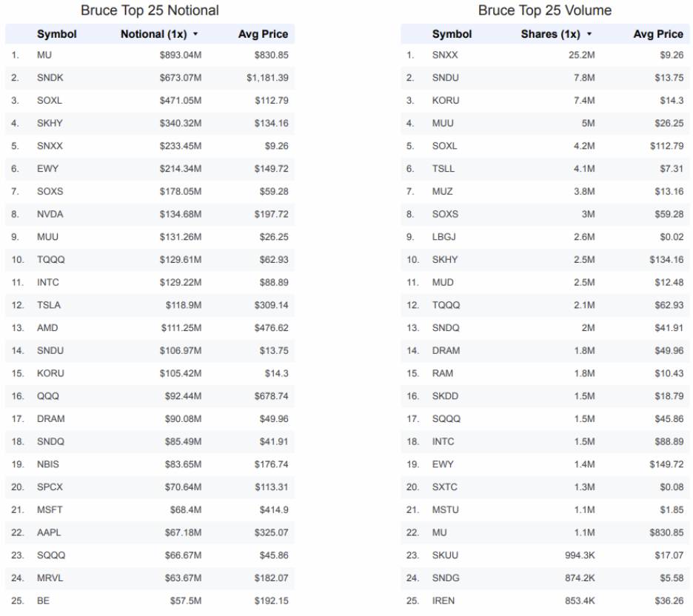
Task: Click the Notional (1x) sort arrow icon
Action: point(195,34)
